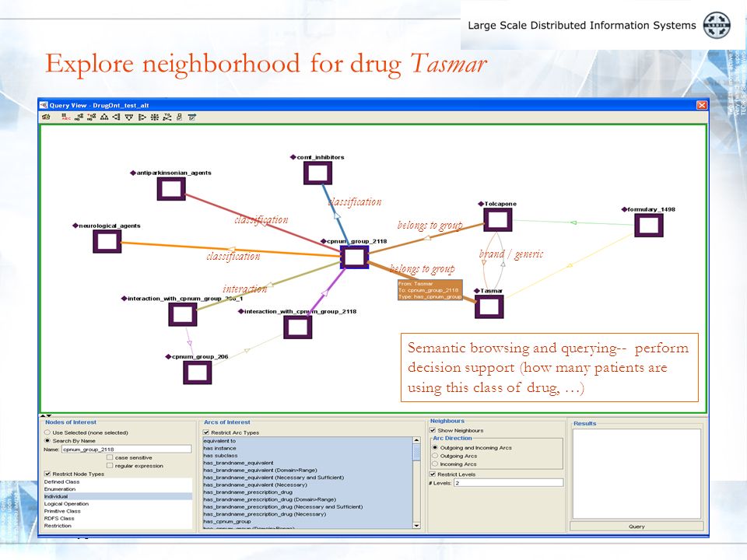This screenshot has width=747, height=560.
Task: Select 'has subclass' arc type
Action: tap(308, 455)
